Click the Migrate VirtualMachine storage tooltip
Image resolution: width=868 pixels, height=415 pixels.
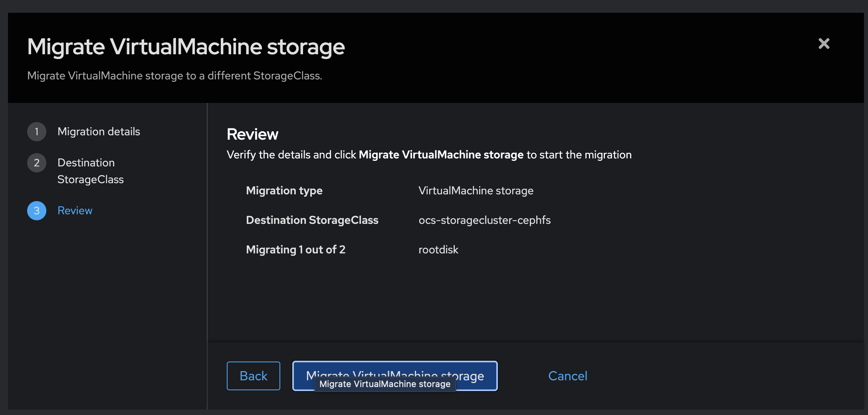coord(385,384)
